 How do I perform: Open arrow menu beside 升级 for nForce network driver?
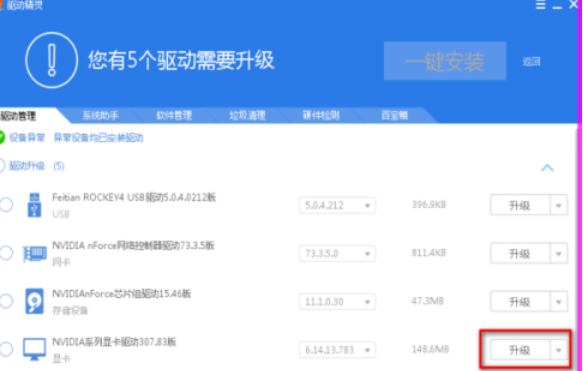(x=558, y=254)
